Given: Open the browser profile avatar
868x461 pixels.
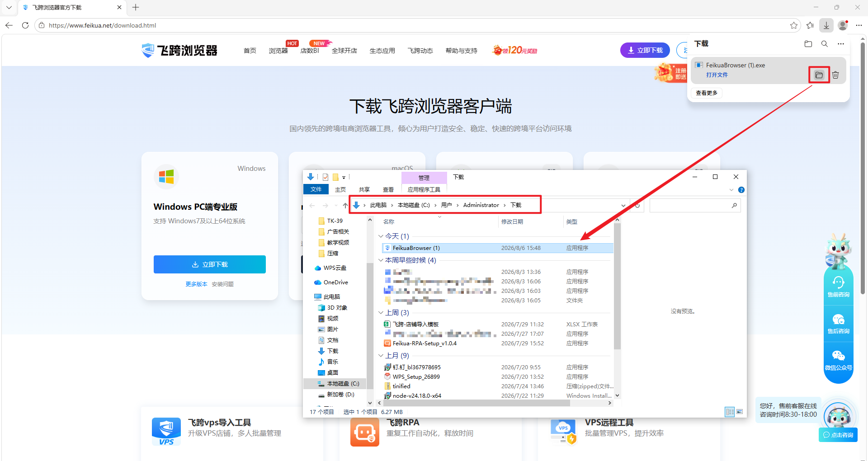Looking at the screenshot, I should click(843, 25).
